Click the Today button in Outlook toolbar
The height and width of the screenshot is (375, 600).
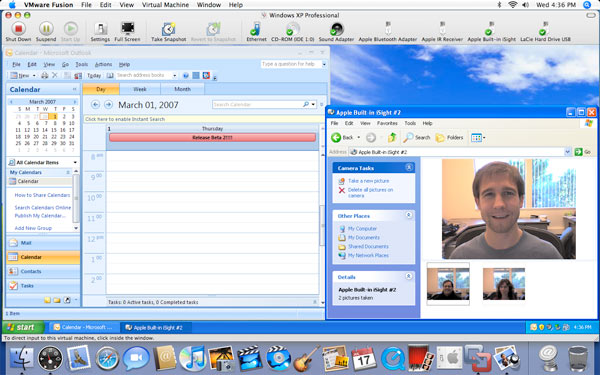(94, 75)
